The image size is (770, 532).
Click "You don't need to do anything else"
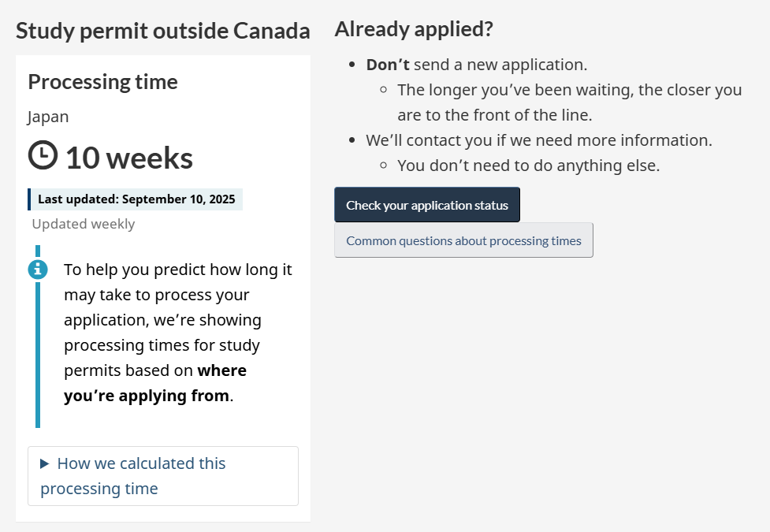tap(528, 166)
